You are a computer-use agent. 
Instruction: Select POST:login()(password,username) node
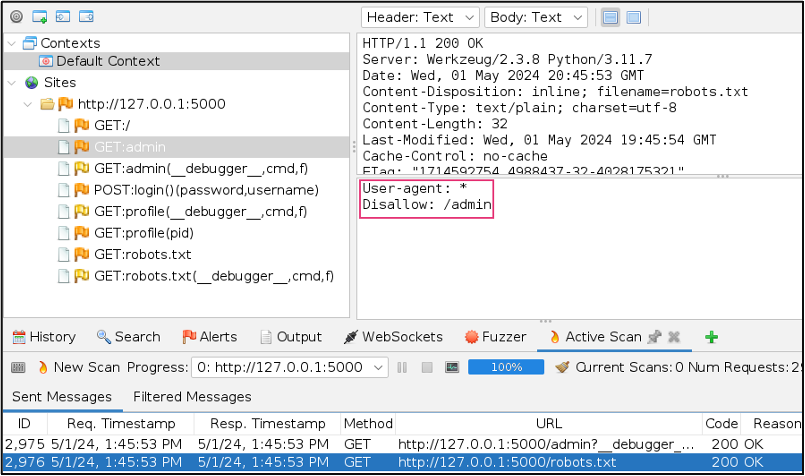[x=206, y=190]
